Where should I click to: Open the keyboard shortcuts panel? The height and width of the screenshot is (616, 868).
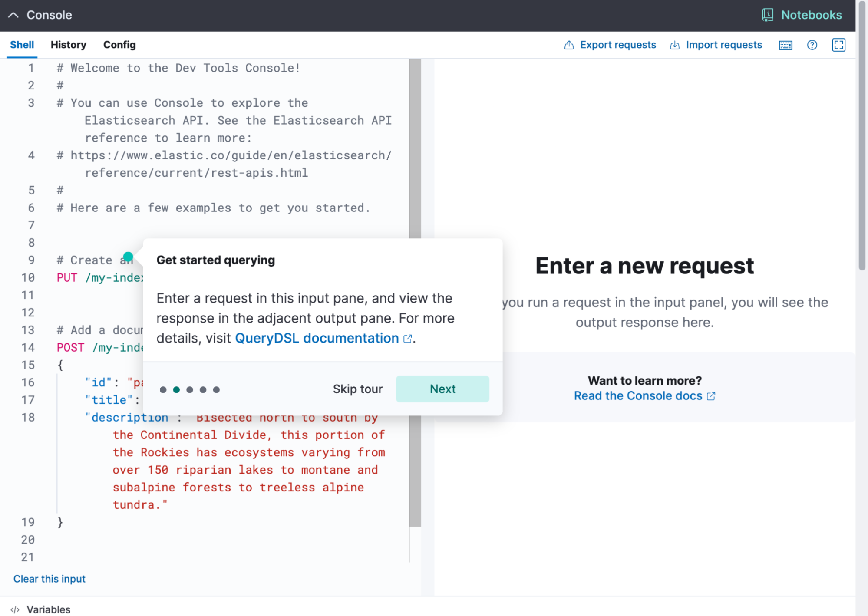[785, 45]
